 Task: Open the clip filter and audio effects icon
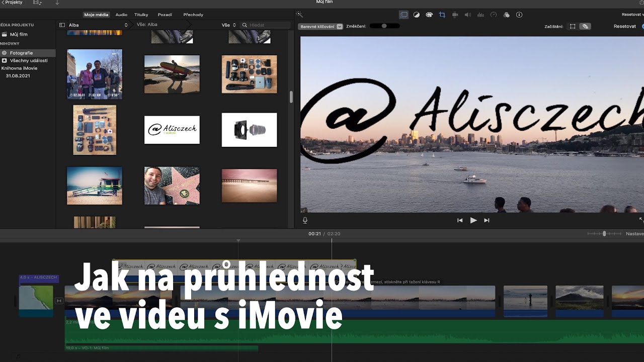pos(506,15)
